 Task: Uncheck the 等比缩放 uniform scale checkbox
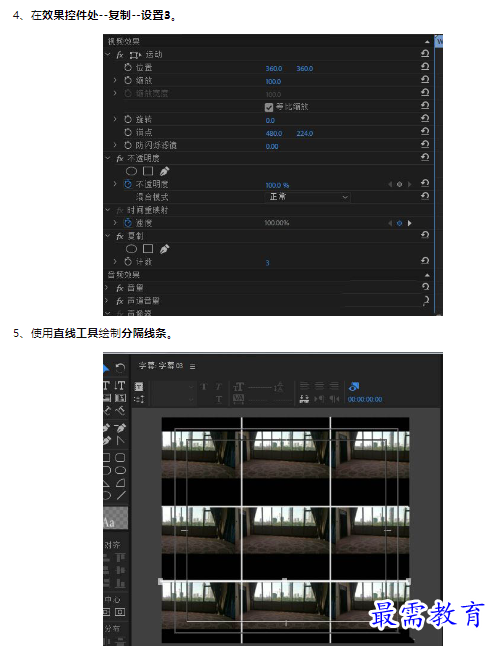(269, 107)
